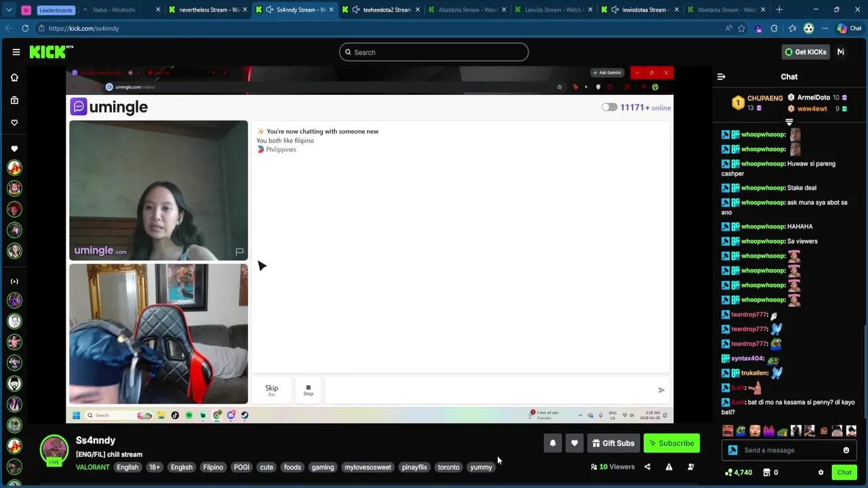868x488 pixels.
Task: Go to Kick home via the logo
Action: (x=51, y=52)
